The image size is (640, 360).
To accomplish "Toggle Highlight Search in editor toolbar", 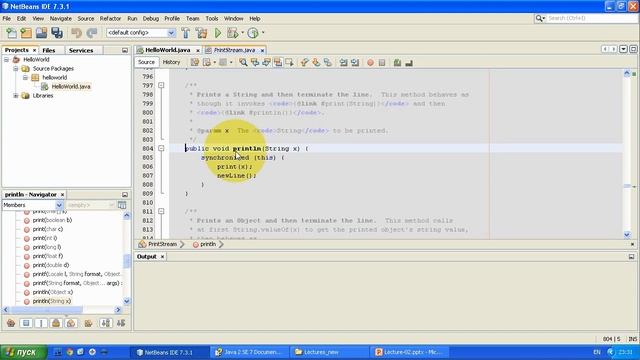I will coord(278,62).
